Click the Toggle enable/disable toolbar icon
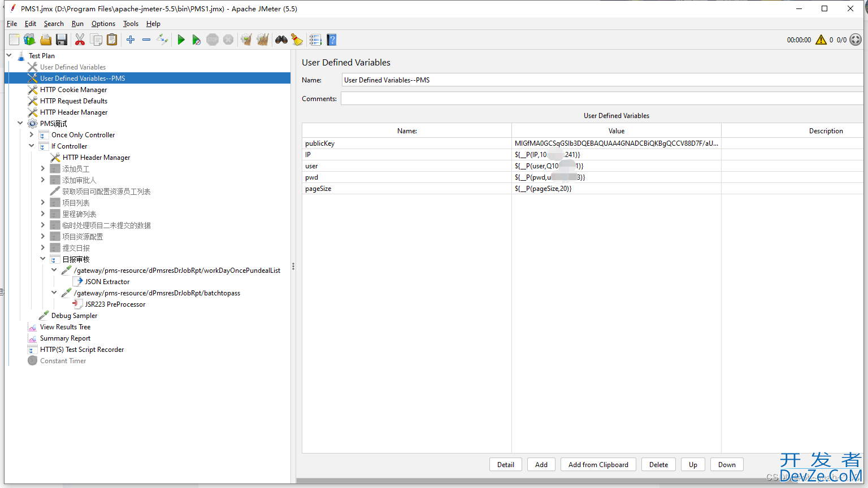Screen dimensions: 868x488 click(162, 40)
